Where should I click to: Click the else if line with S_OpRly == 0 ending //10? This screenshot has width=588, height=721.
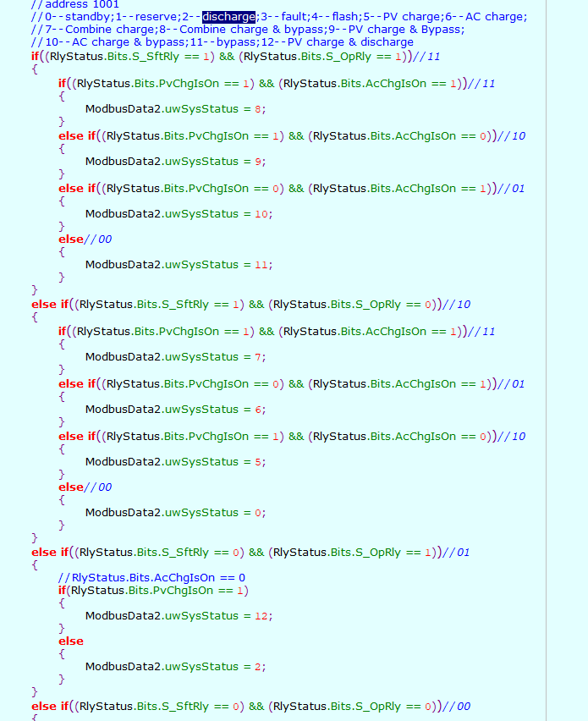click(x=250, y=305)
